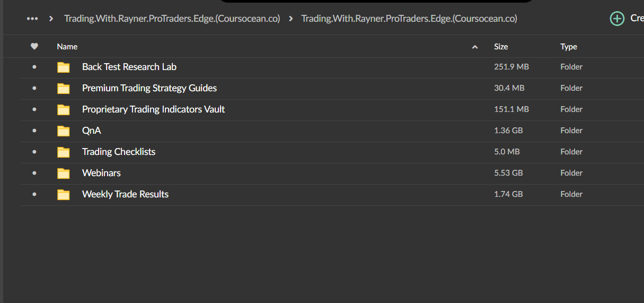Sort the list by Type column header
The height and width of the screenshot is (303, 644).
coord(568,47)
